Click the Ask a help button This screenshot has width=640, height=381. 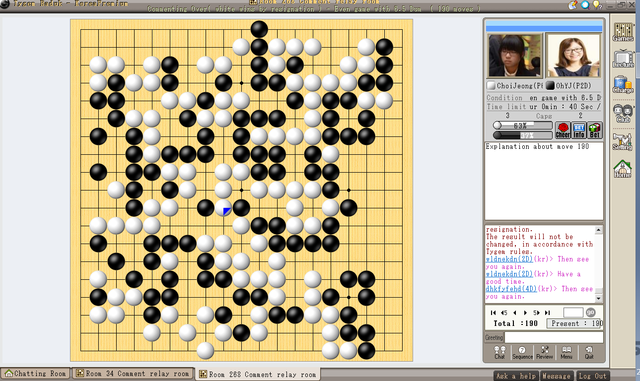[516, 376]
